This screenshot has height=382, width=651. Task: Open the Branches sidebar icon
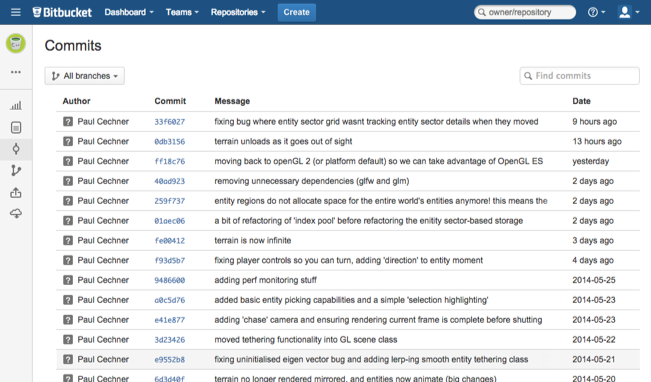(x=16, y=171)
